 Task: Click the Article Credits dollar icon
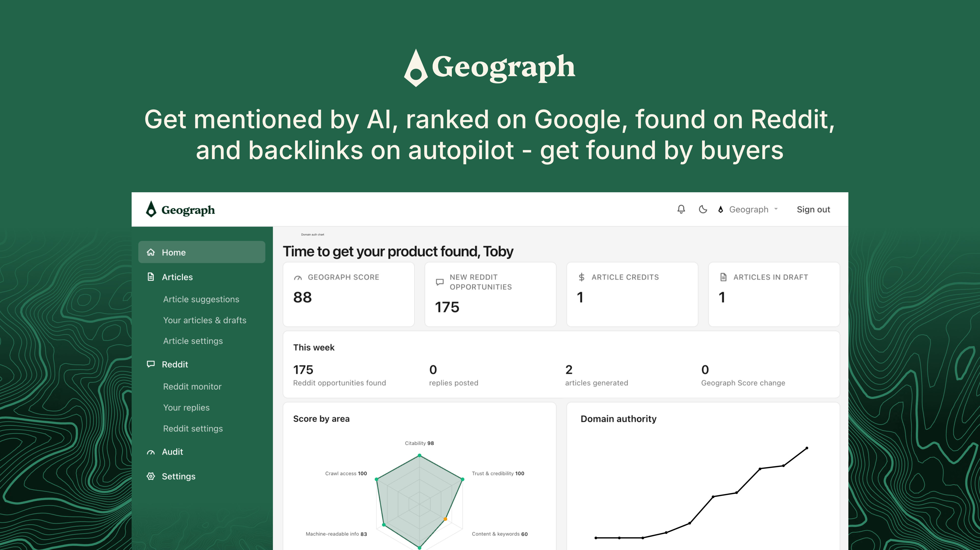(x=581, y=277)
